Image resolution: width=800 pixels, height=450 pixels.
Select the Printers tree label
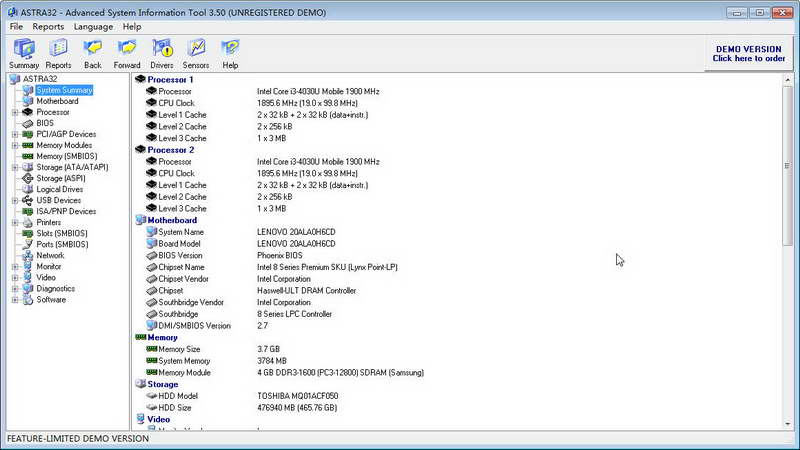(48, 222)
